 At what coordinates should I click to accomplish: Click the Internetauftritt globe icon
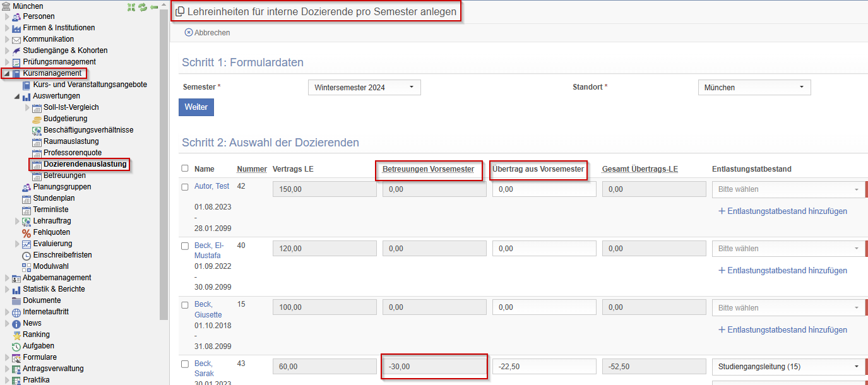tap(16, 312)
